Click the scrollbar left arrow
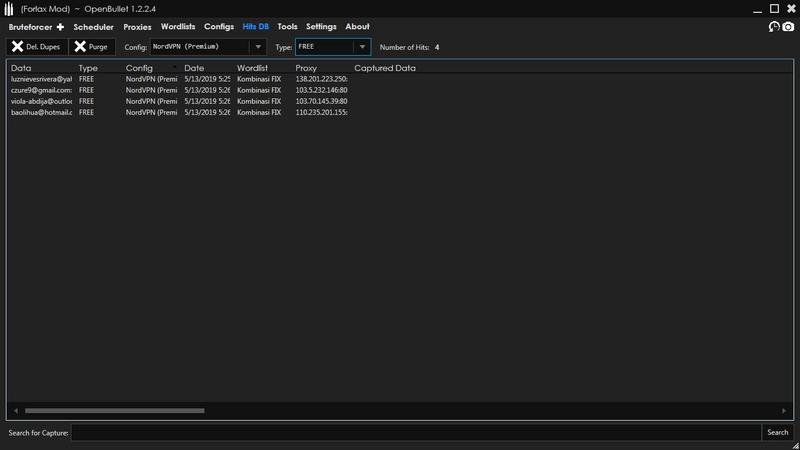Viewport: 800px width, 450px height. pos(16,411)
